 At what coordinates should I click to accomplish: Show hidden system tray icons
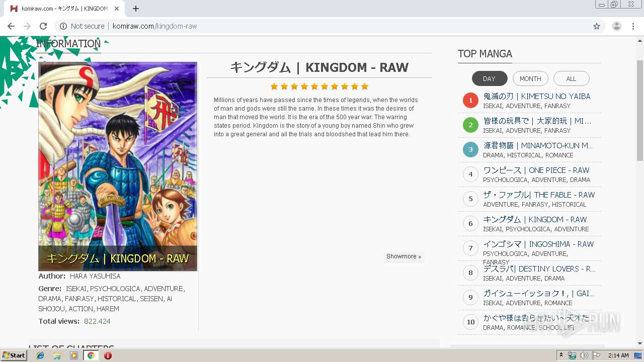click(x=561, y=355)
